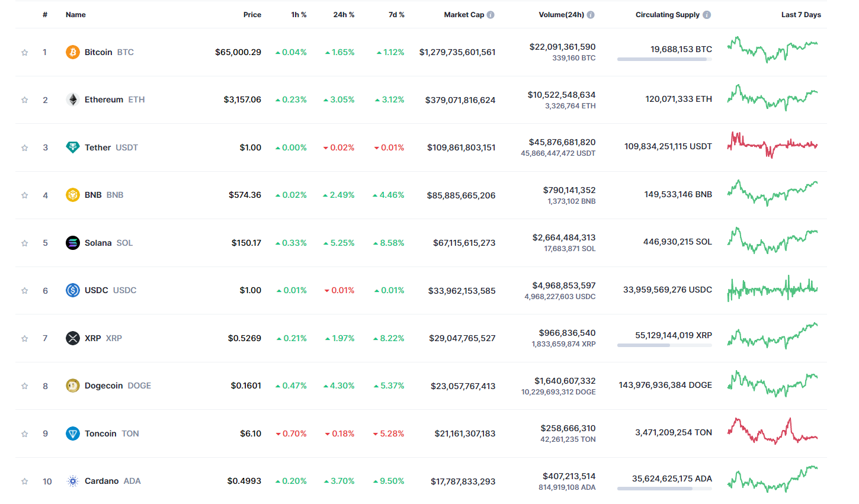Open Bitcoin's 7-day sparkline chart
Screen dimensions: 859x504
[x=773, y=50]
